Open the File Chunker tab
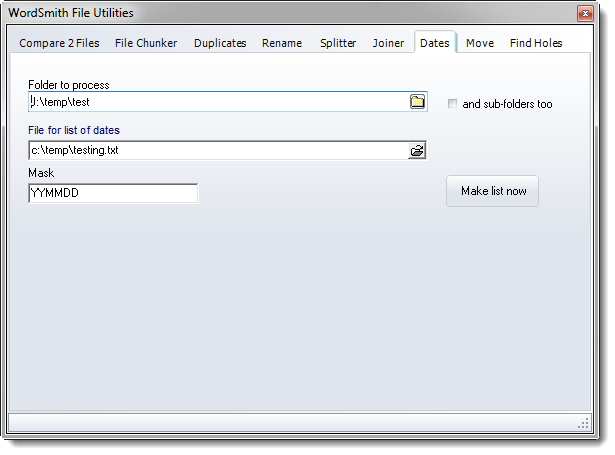This screenshot has height=455, width=615. click(147, 43)
